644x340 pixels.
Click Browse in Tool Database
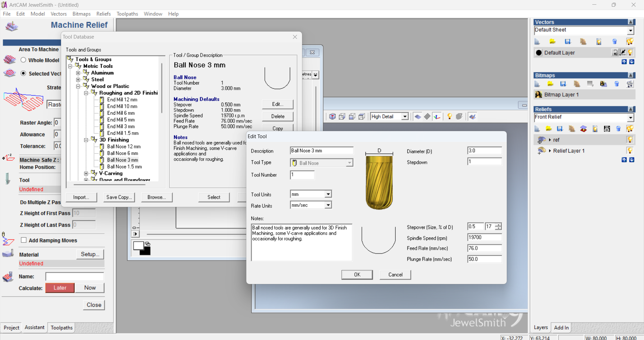tap(157, 197)
